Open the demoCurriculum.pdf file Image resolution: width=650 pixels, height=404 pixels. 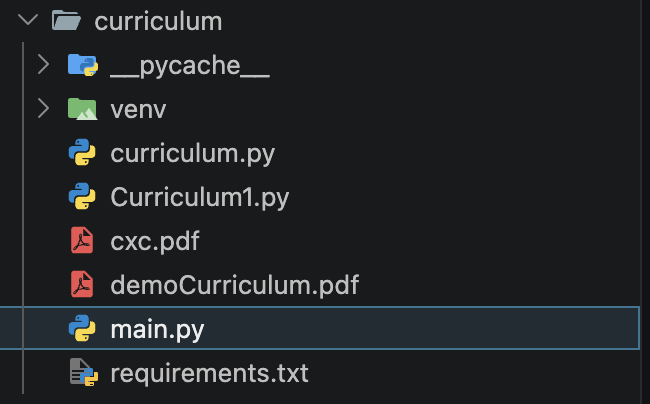coord(234,285)
